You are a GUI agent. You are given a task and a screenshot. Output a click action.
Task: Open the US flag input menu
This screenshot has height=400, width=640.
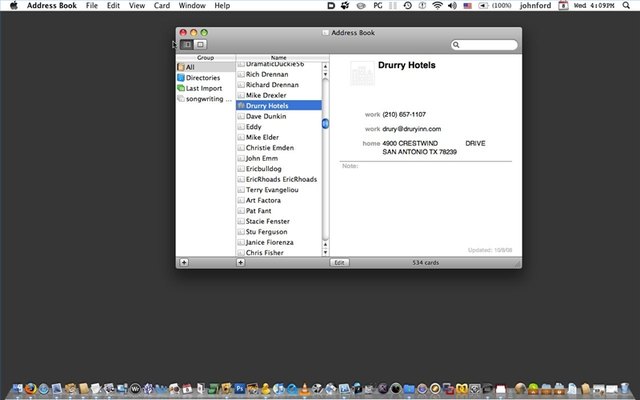[467, 6]
